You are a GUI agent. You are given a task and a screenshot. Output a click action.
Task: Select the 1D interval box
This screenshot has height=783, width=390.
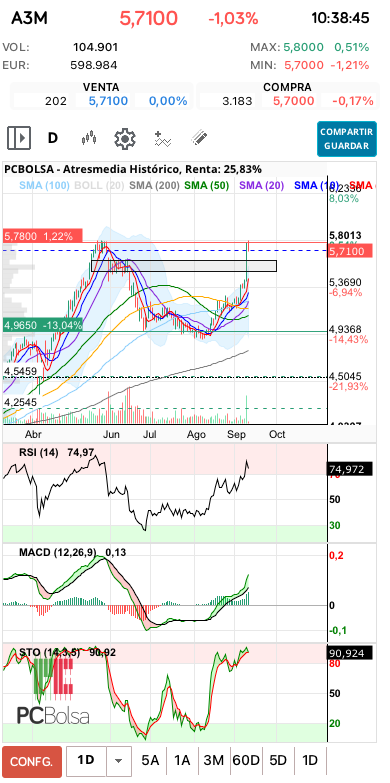(86, 762)
